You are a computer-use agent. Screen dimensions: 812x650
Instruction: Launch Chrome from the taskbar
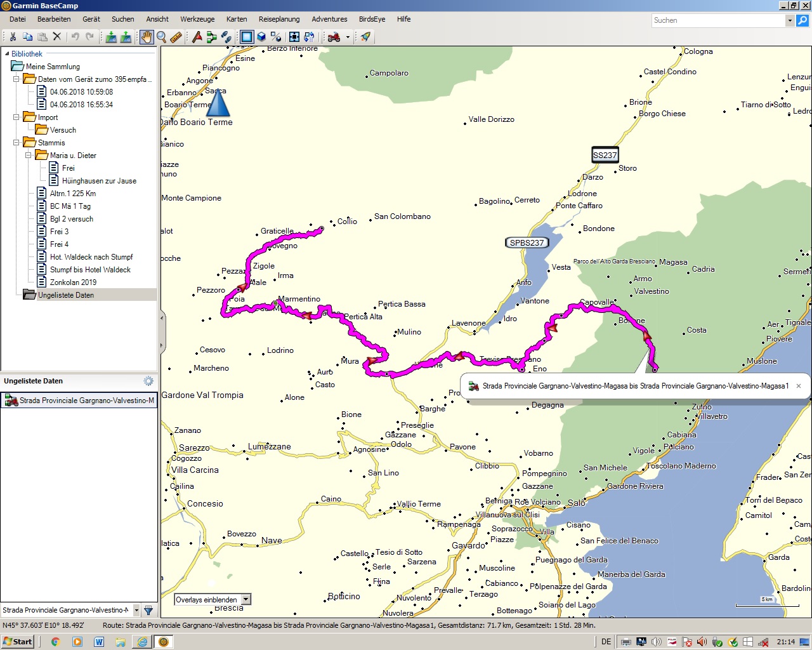coord(55,642)
